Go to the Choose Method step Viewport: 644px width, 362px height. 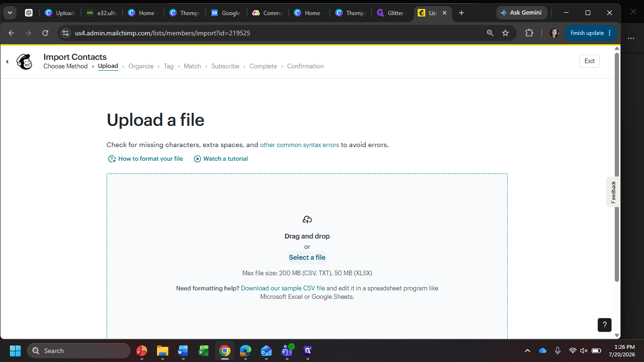66,66
